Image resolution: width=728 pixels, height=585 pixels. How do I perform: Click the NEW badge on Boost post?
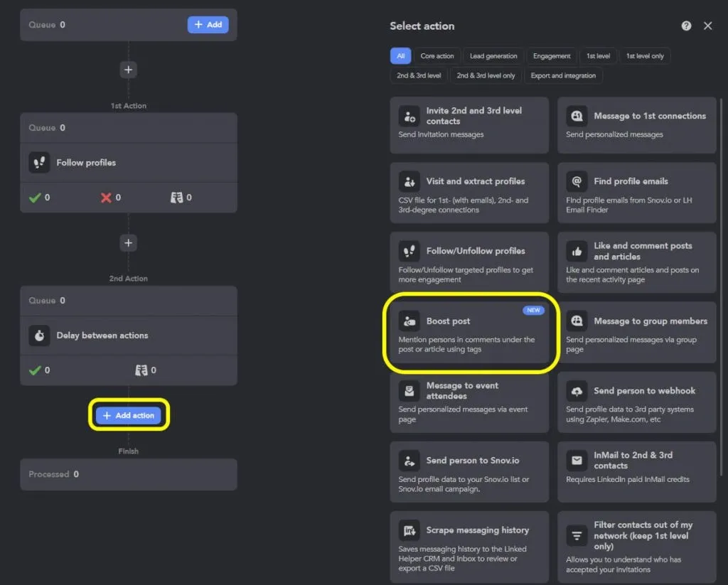[x=533, y=310]
